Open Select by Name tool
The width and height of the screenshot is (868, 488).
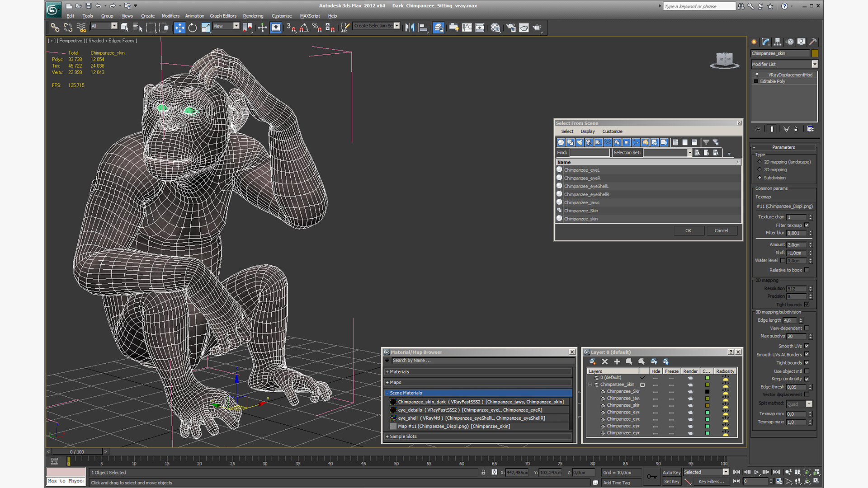tap(137, 28)
